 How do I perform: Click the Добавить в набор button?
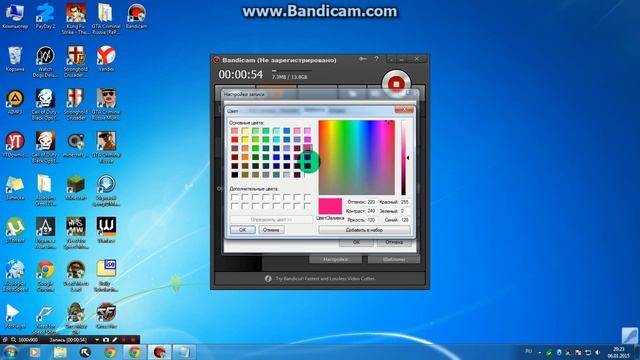pos(364,230)
